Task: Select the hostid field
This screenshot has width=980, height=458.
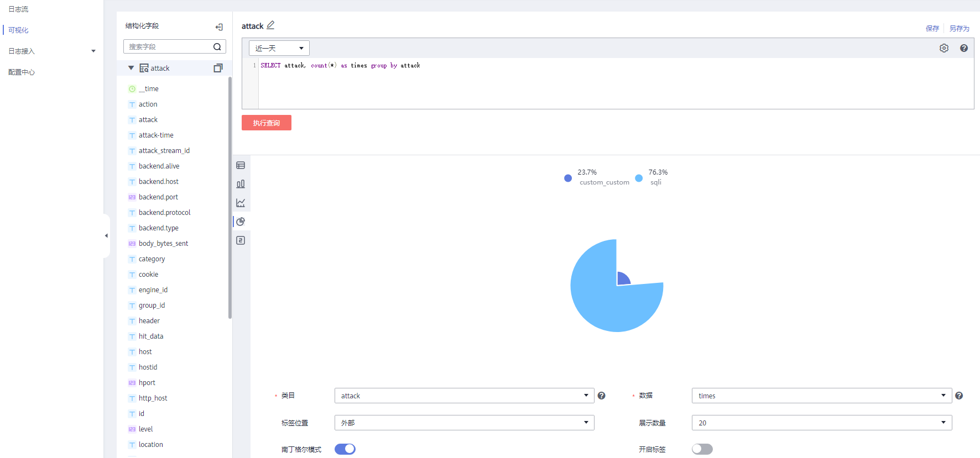Action: (x=148, y=367)
